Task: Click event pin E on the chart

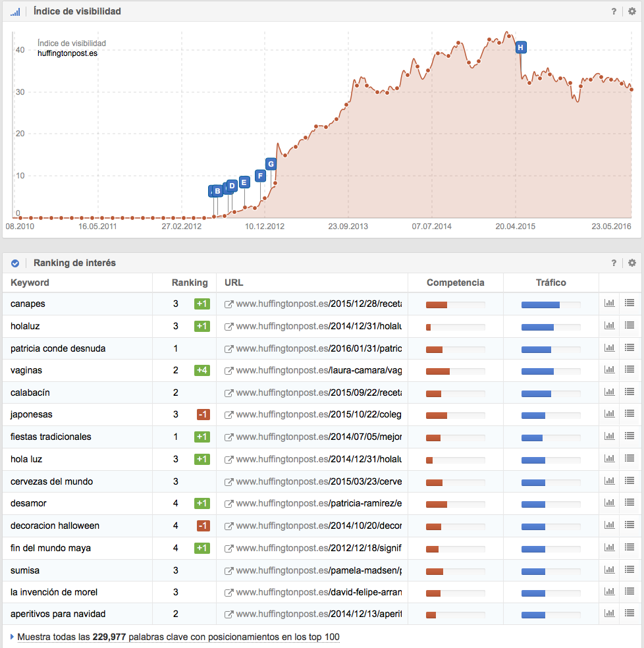Action: (244, 182)
